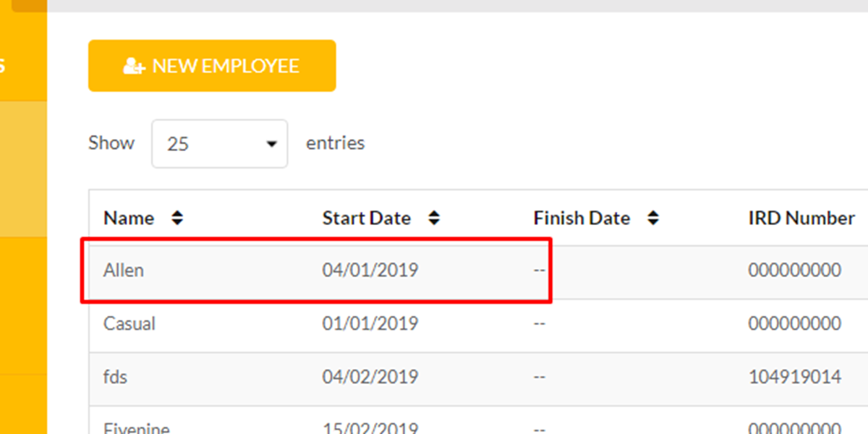Sort by Name using arrows icon

(x=177, y=218)
